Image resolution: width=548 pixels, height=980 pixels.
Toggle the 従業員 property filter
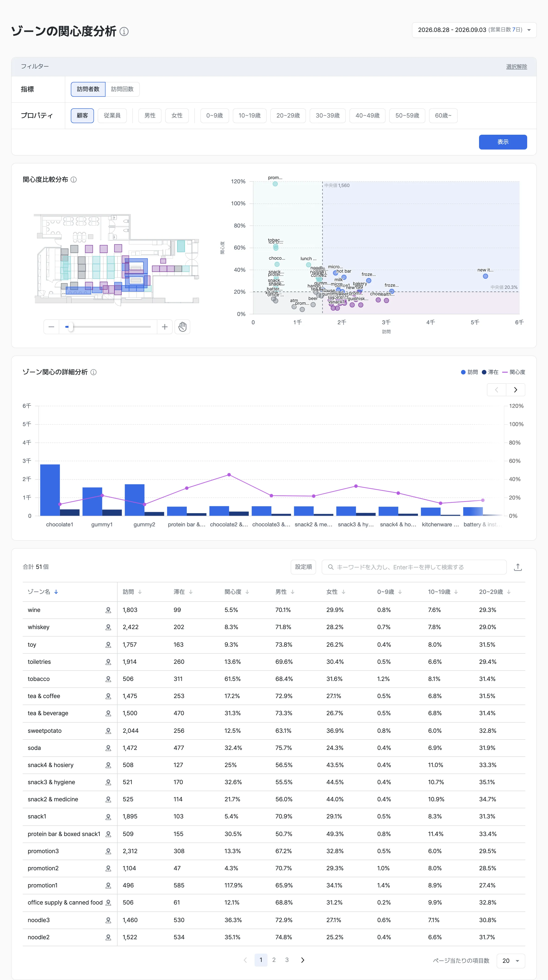[112, 116]
